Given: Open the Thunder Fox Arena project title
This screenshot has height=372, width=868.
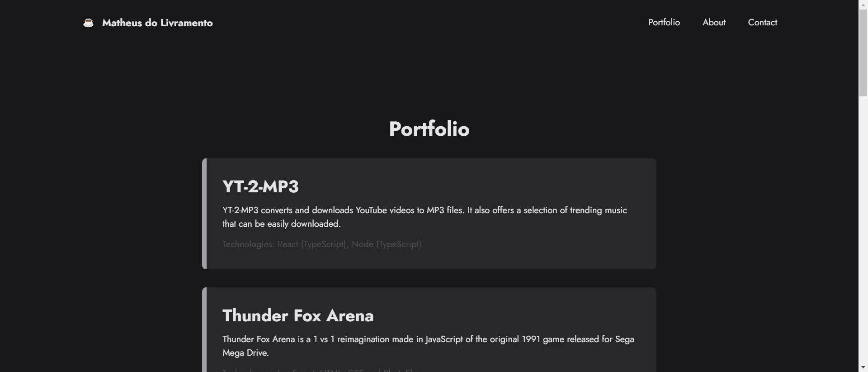Looking at the screenshot, I should tap(298, 315).
